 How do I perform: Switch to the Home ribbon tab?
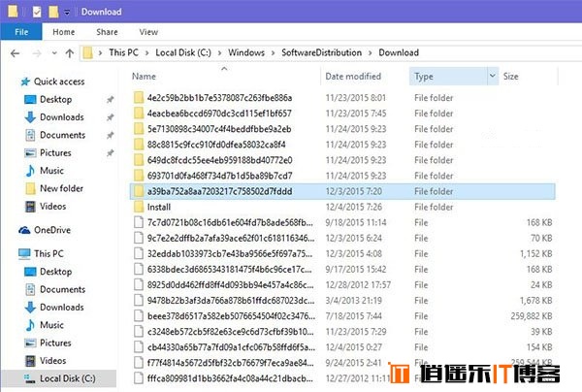(x=63, y=32)
